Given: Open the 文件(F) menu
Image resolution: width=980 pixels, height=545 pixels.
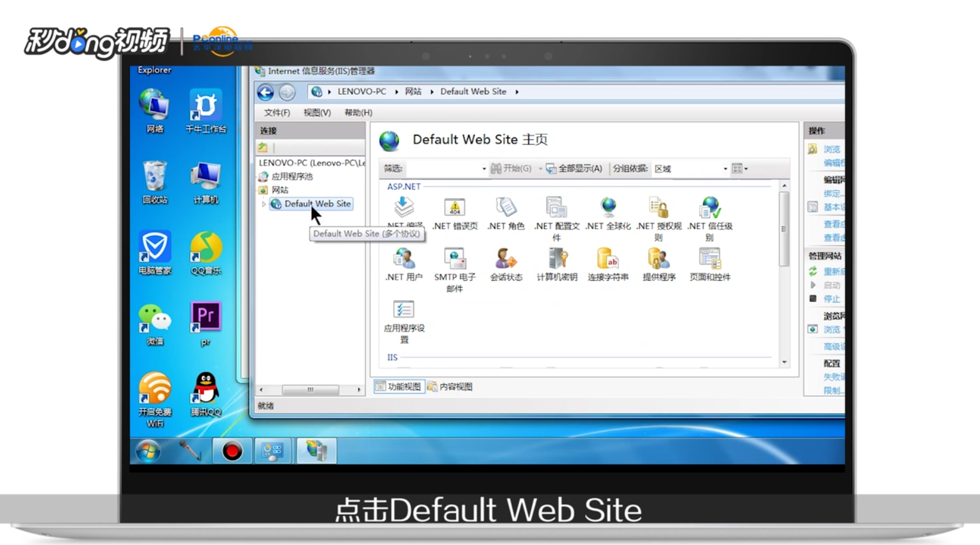Looking at the screenshot, I should [277, 112].
